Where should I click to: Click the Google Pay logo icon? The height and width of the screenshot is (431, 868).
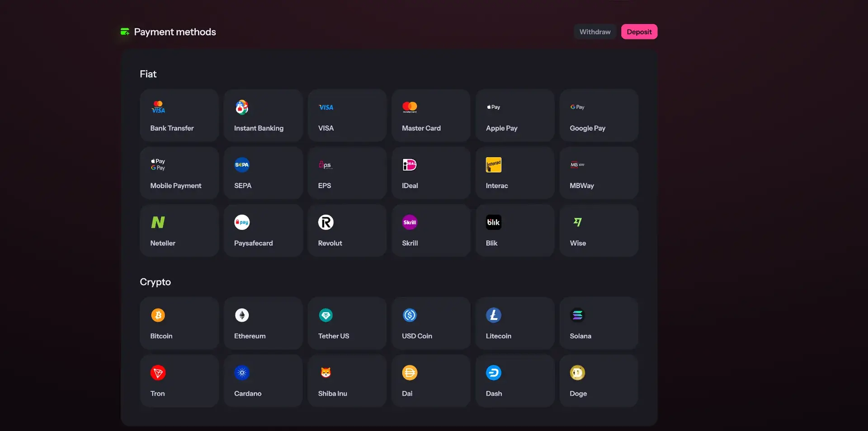pyautogui.click(x=577, y=107)
